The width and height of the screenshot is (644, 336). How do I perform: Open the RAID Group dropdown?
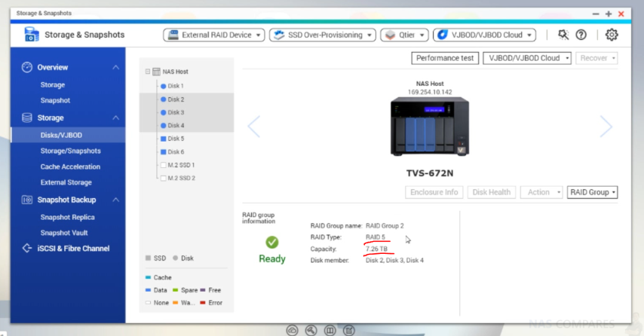pyautogui.click(x=592, y=192)
